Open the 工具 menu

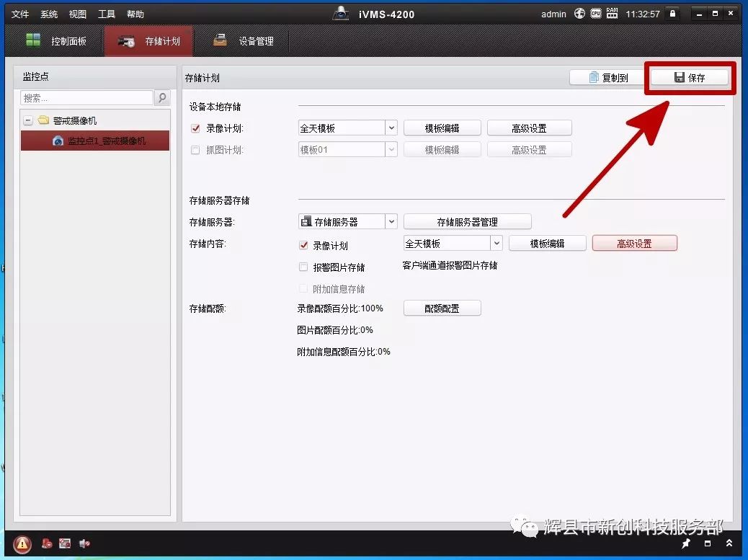pyautogui.click(x=107, y=14)
